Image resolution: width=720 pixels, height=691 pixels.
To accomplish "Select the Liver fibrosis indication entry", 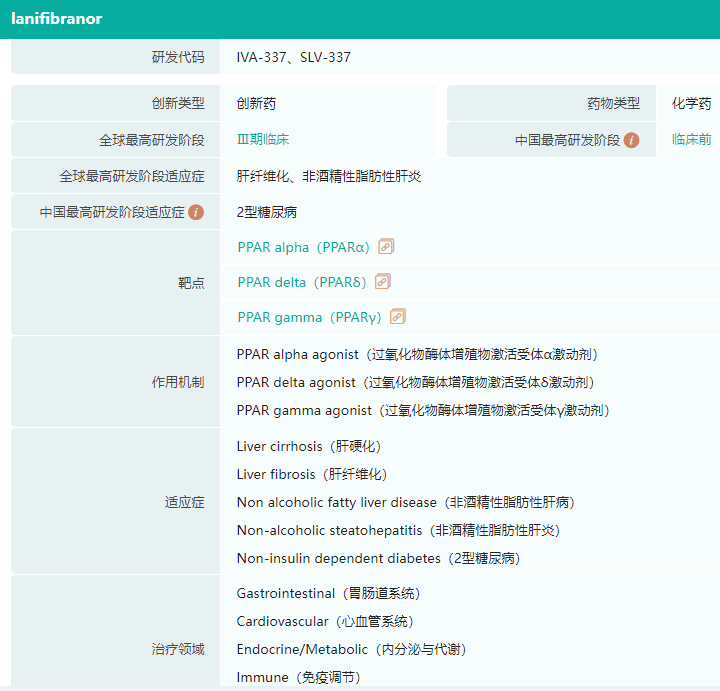I will coord(311,474).
